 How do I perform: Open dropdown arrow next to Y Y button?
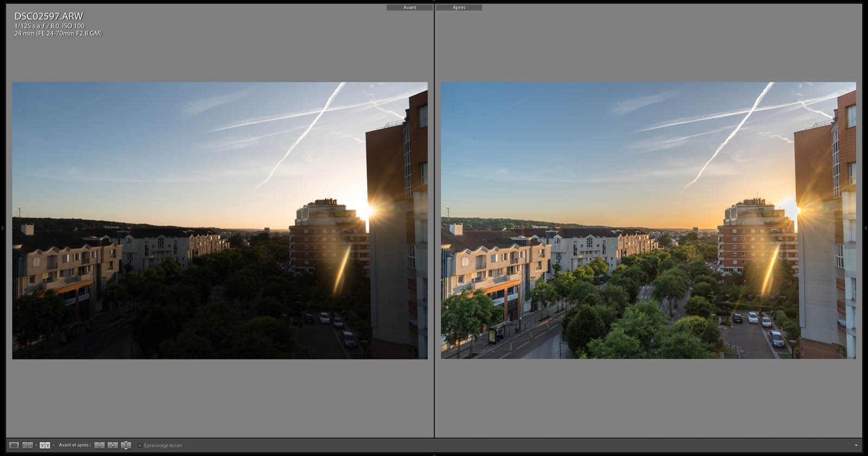(x=53, y=445)
